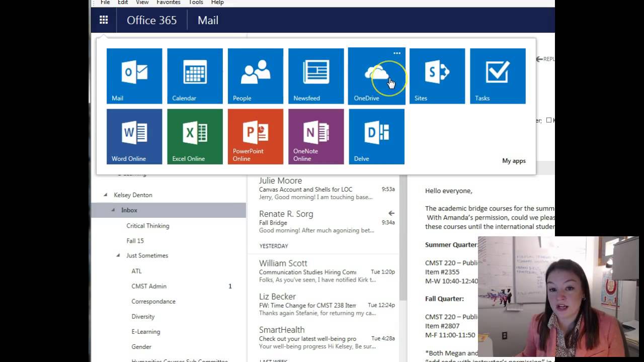Open the ATL folder
Screen dimensions: 644x362
pos(136,271)
